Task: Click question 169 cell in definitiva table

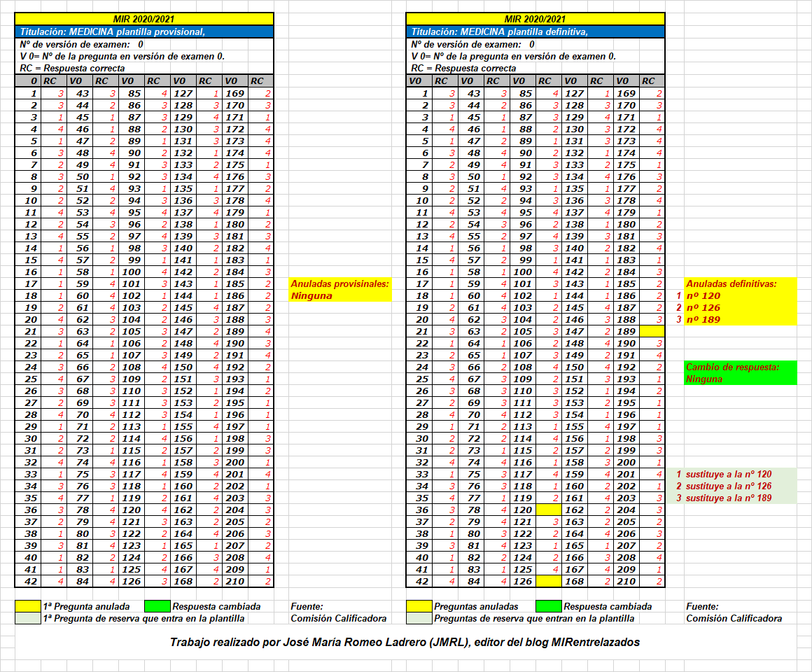Action: click(x=626, y=93)
